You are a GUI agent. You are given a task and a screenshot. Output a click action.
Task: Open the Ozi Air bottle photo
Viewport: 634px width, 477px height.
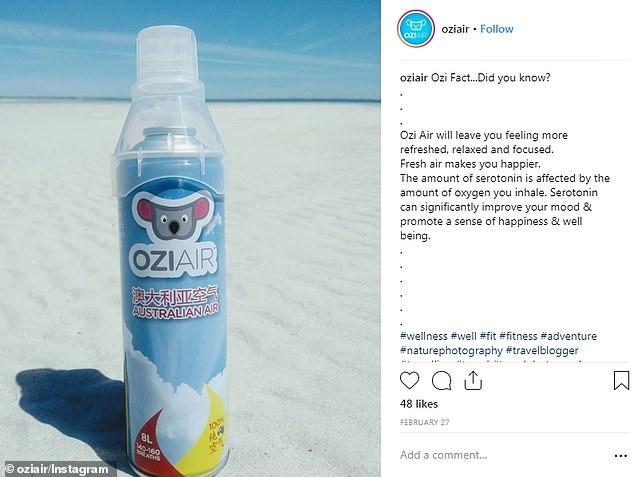tap(190, 238)
